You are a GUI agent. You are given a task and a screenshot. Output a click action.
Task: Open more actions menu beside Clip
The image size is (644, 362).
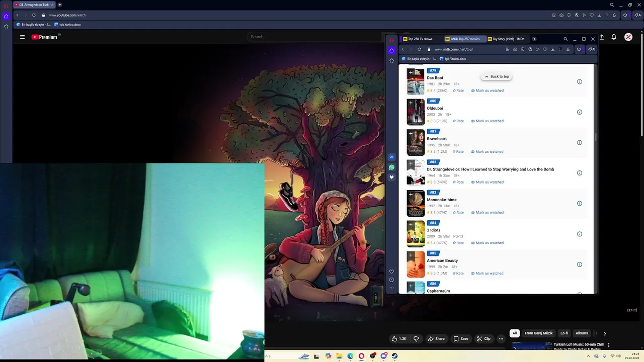501,339
